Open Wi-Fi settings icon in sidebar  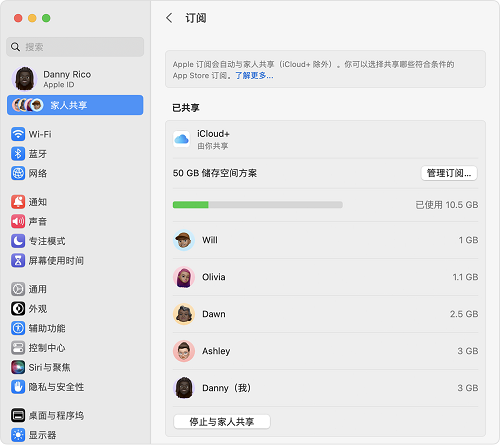(x=18, y=134)
